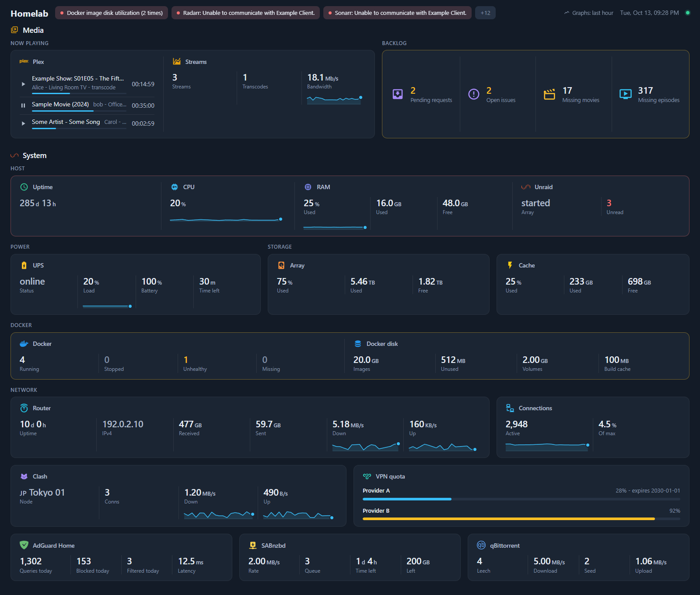Click the Plex bandwidth sparkline graph
This screenshot has height=595, width=700.
coord(335,99)
